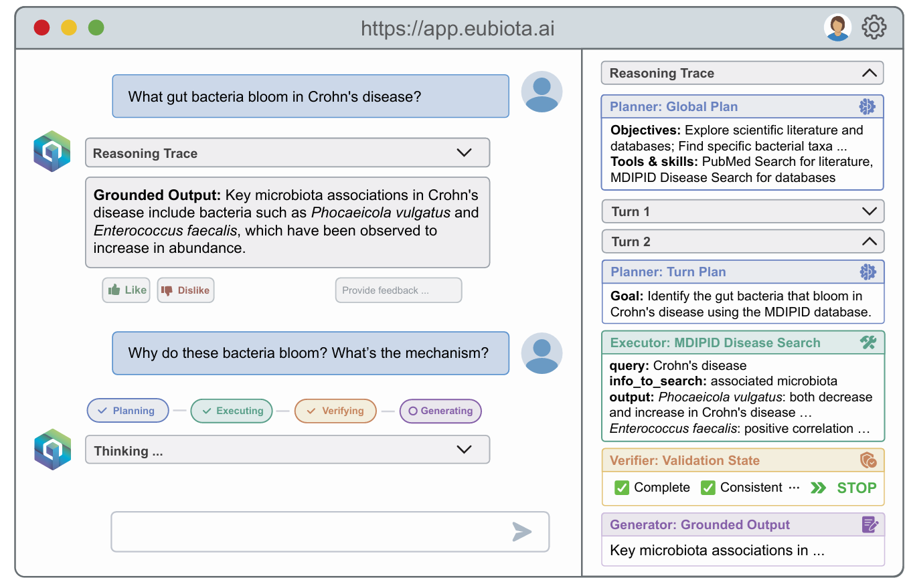Select the Executor tools icon on MDIPID Disease Search

(869, 342)
